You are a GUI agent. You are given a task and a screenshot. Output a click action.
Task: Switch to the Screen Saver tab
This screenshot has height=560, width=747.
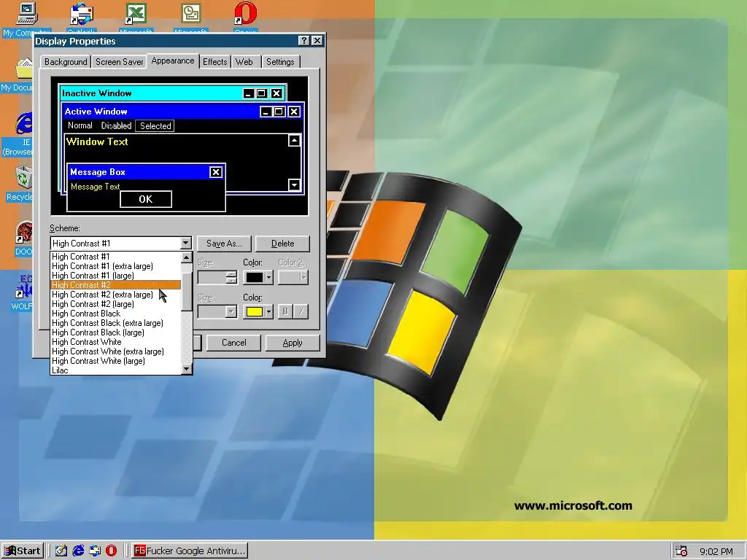point(119,62)
